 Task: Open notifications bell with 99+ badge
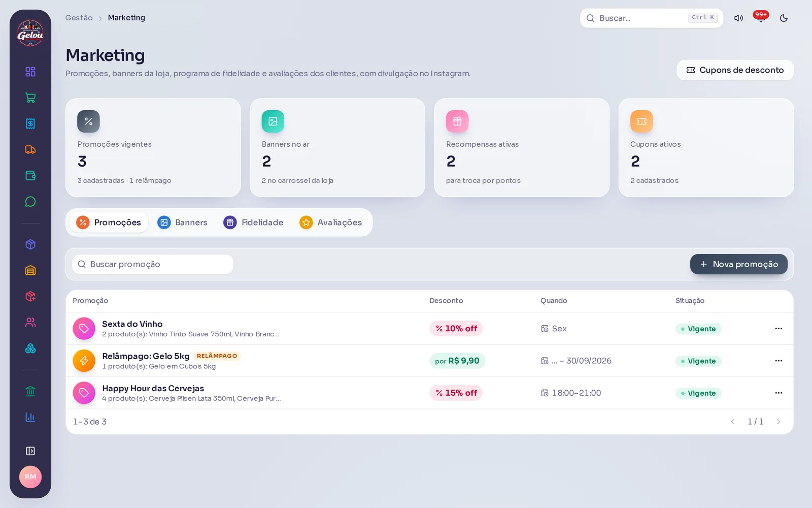[761, 18]
